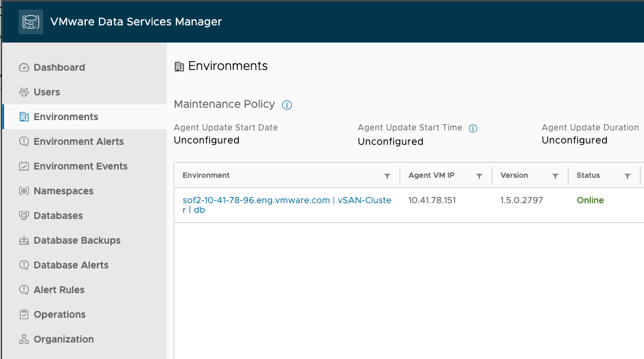Open the Environment column filter

tap(387, 176)
